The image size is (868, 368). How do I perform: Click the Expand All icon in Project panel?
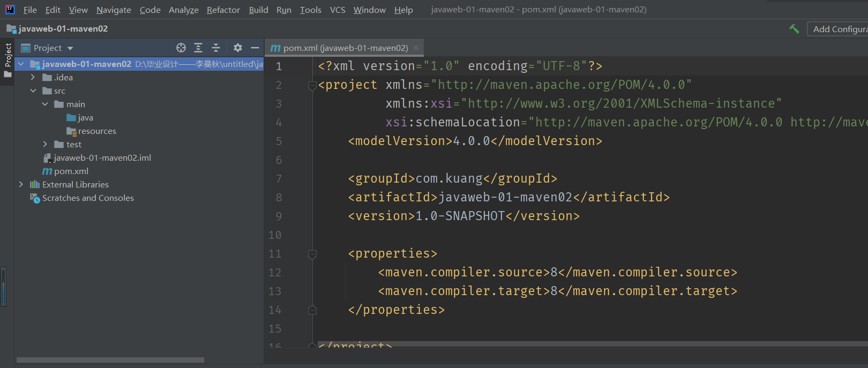pyautogui.click(x=198, y=48)
